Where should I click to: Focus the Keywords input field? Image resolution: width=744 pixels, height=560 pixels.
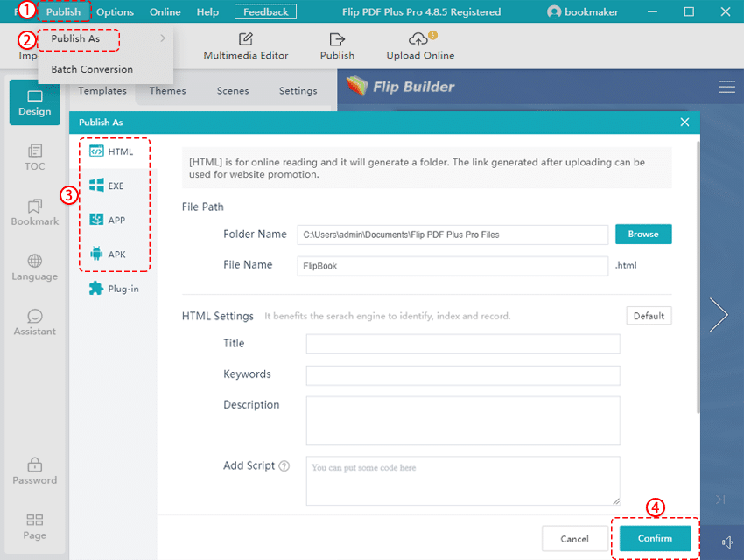[463, 375]
